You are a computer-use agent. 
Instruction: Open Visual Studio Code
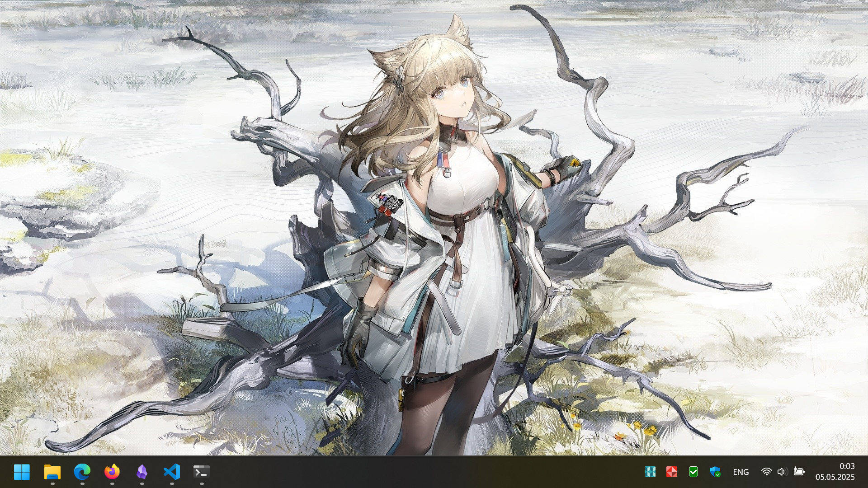click(172, 472)
